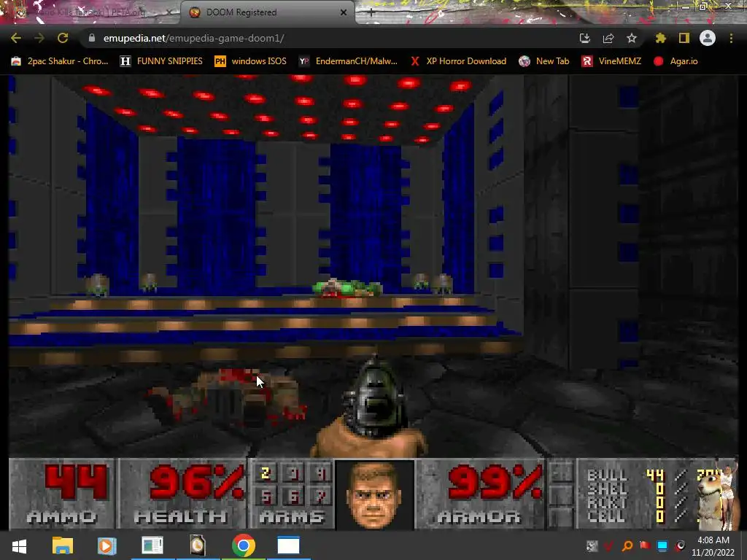Open the media player taskbar icon
The width and height of the screenshot is (747, 560).
coord(107,545)
